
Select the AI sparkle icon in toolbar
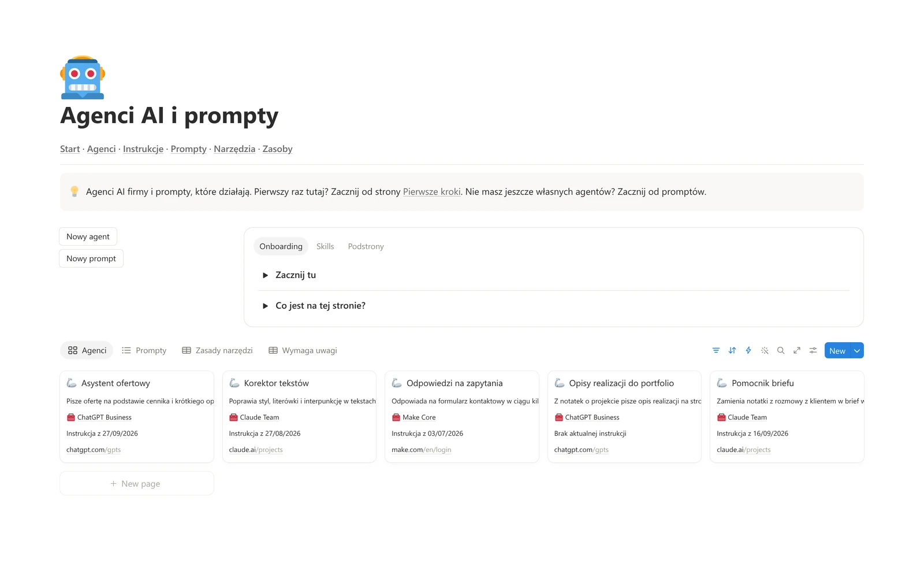pyautogui.click(x=765, y=350)
